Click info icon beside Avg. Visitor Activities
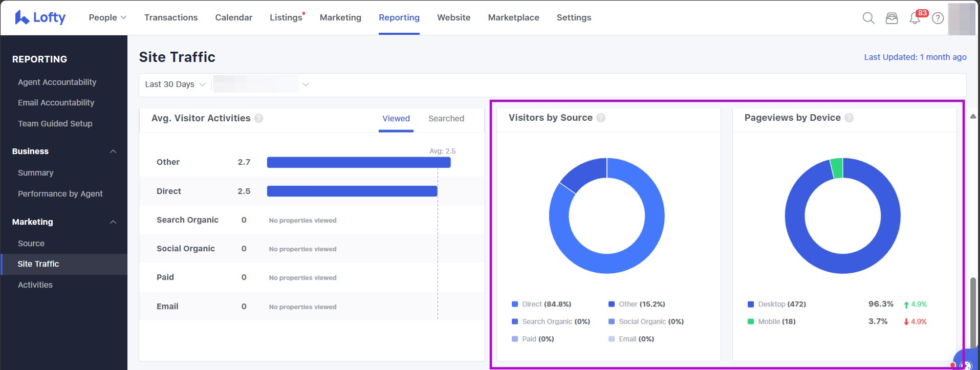Screen dimensions: 980x370 click(x=259, y=118)
